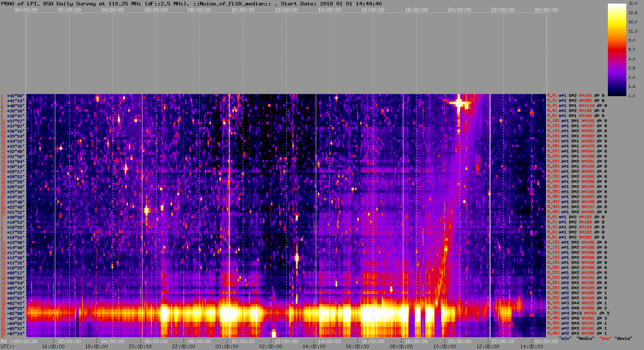Click the top axis label 06:00:00
This screenshot has height=350, width=644.
click(x=156, y=10)
